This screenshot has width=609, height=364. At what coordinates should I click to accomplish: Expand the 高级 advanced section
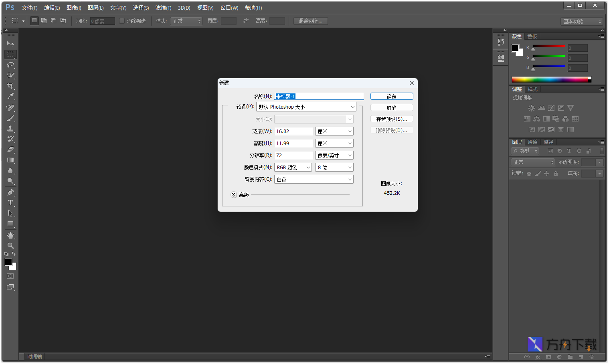pyautogui.click(x=233, y=194)
